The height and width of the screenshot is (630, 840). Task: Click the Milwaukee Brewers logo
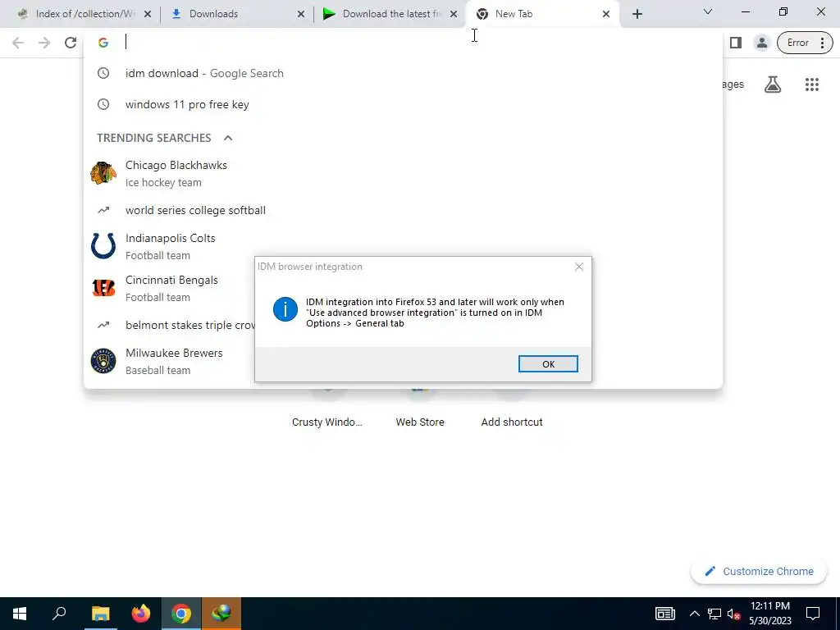(x=103, y=361)
